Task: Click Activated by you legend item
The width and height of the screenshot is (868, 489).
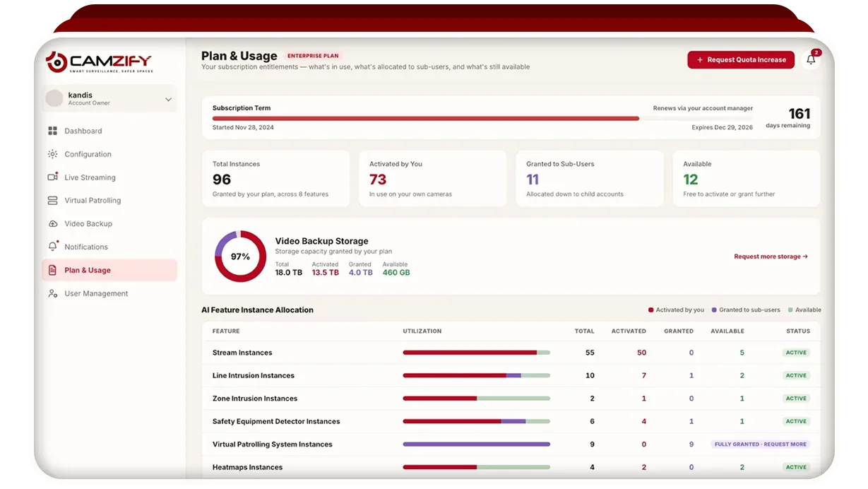Action: click(x=676, y=310)
